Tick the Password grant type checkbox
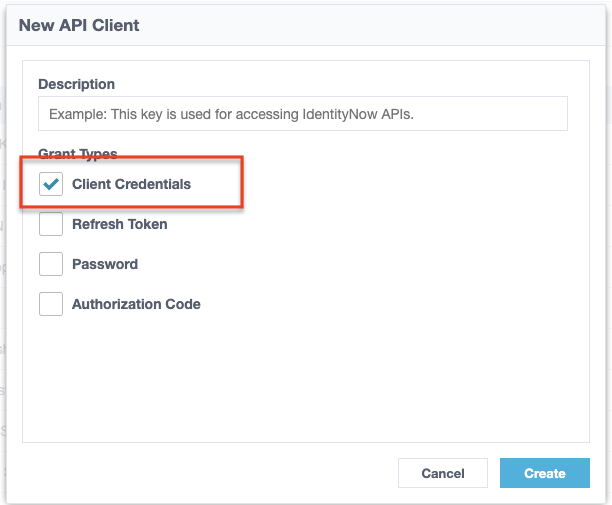 pos(51,264)
